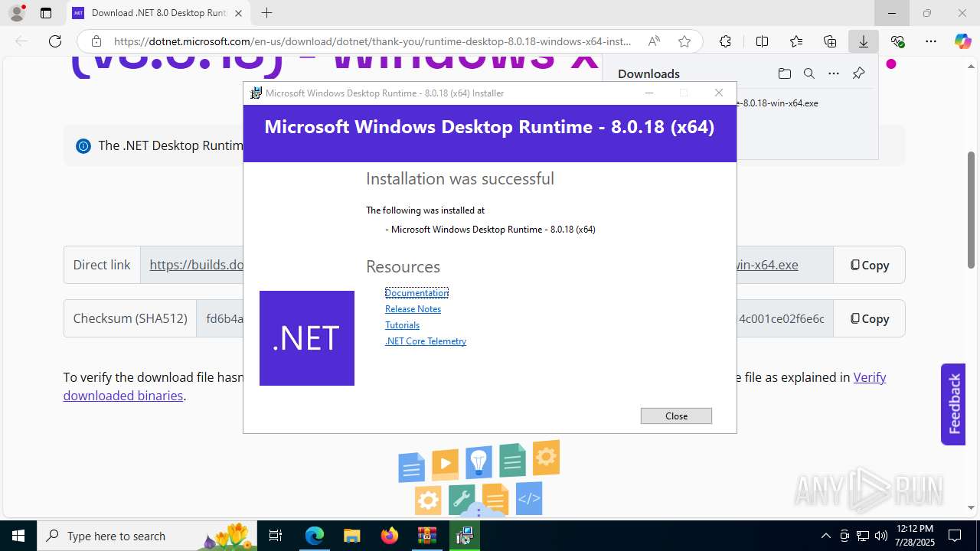
Task: Start Read aloud from address bar
Action: [654, 41]
